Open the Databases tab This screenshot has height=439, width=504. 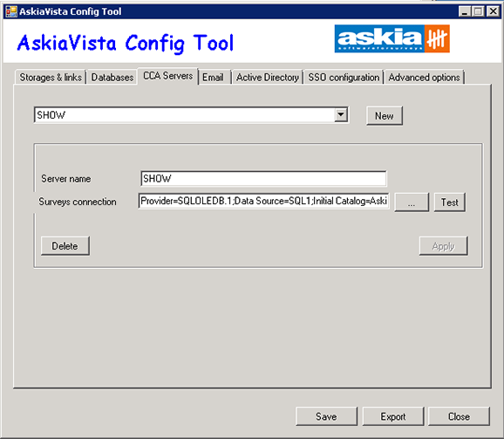click(112, 78)
